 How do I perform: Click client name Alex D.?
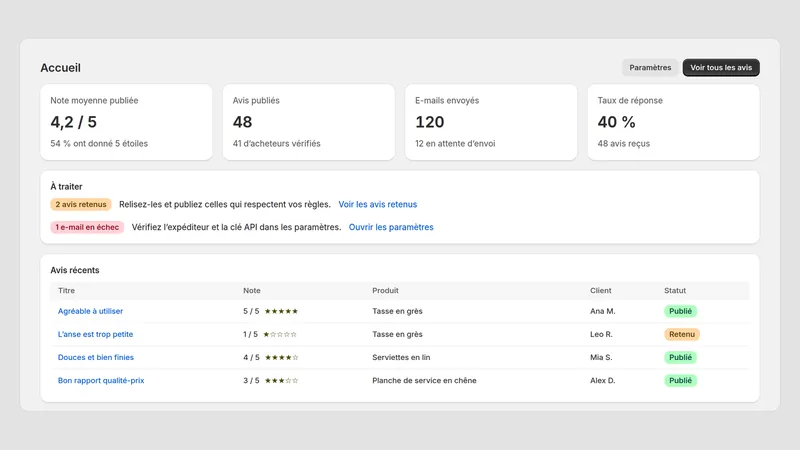[603, 381]
